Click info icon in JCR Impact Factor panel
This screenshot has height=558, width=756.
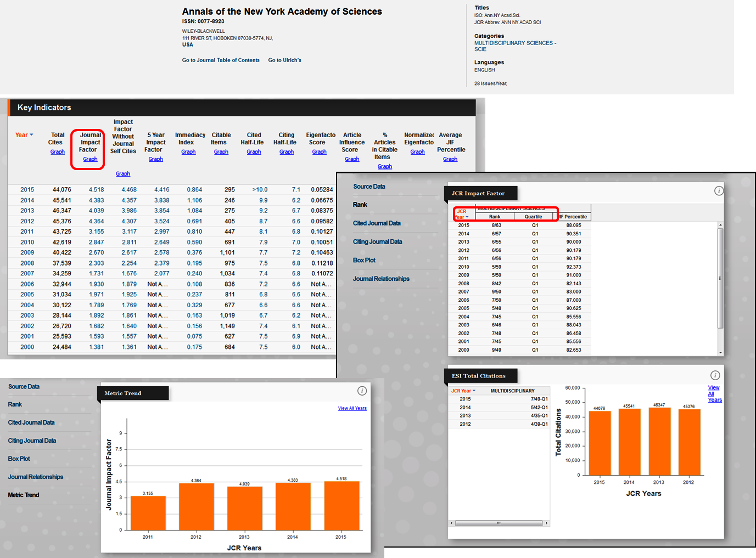[719, 191]
